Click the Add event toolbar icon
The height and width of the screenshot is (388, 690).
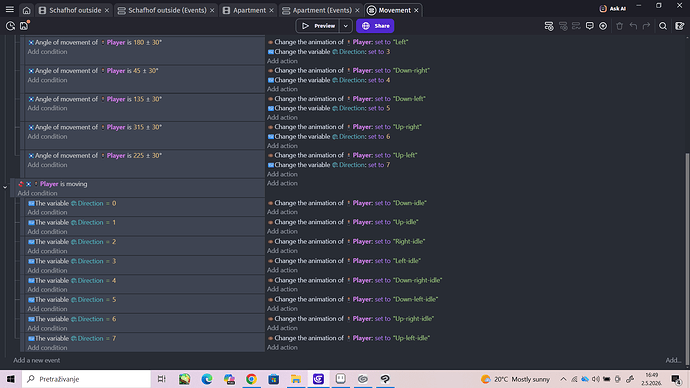point(549,26)
